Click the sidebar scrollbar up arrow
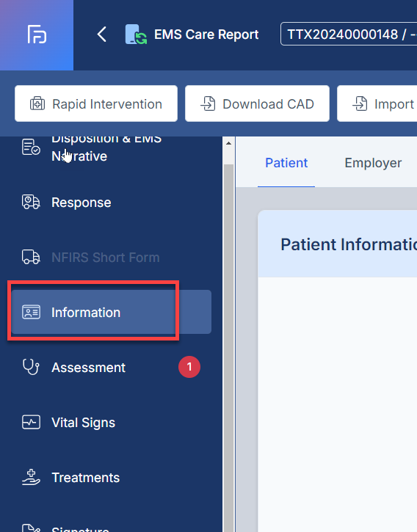The image size is (417, 532). (x=229, y=143)
